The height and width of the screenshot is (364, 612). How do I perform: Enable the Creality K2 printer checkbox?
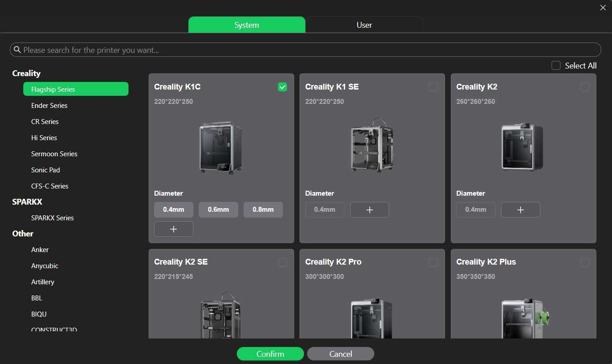(584, 87)
